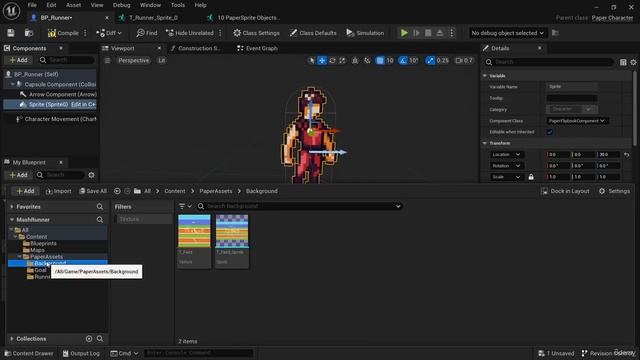Open the Output Log

click(x=81, y=353)
